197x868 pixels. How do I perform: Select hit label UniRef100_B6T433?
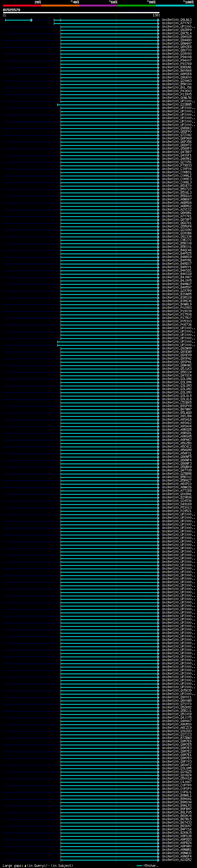pos(177,822)
